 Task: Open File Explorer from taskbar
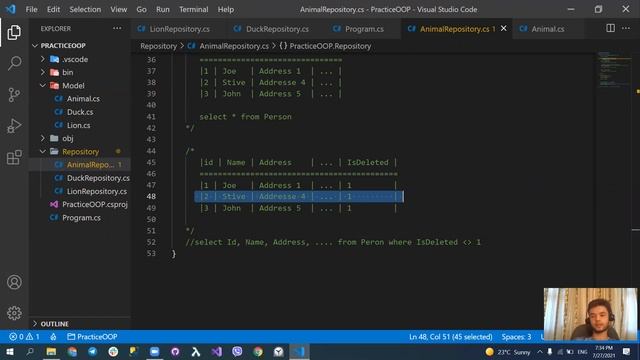coord(51,351)
